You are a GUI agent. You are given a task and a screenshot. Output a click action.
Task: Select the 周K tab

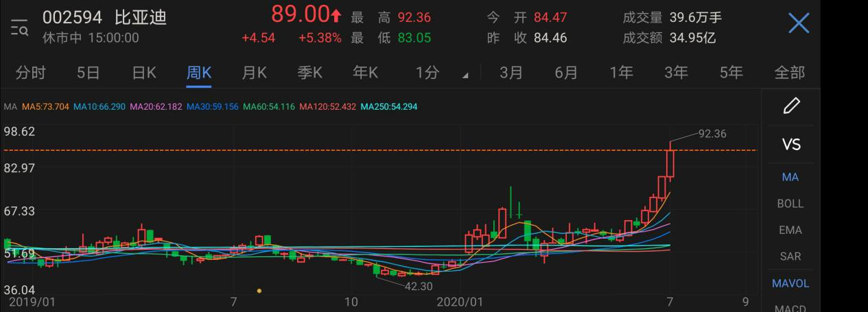pyautogui.click(x=199, y=73)
